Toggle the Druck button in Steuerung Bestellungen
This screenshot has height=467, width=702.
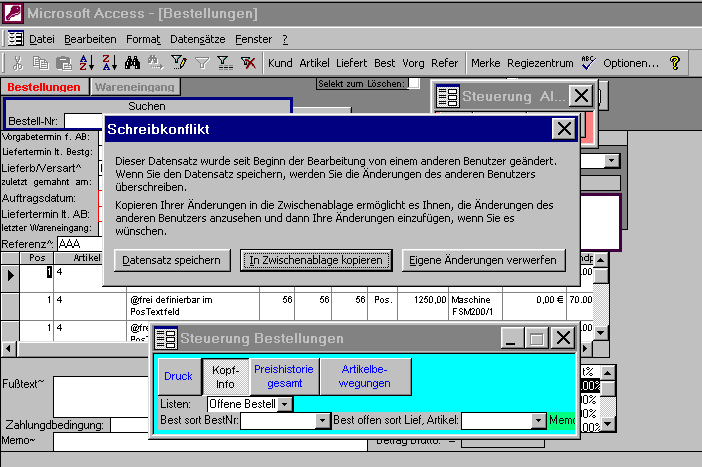tap(178, 376)
